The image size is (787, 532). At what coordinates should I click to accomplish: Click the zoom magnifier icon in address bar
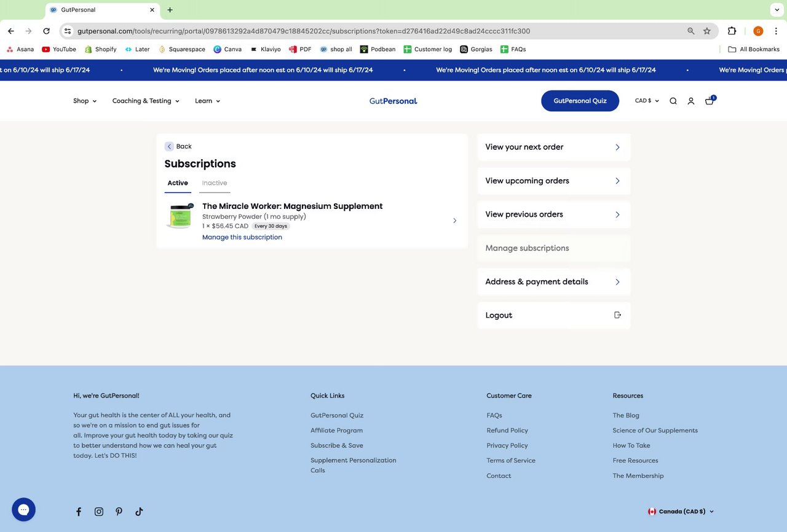pyautogui.click(x=691, y=31)
